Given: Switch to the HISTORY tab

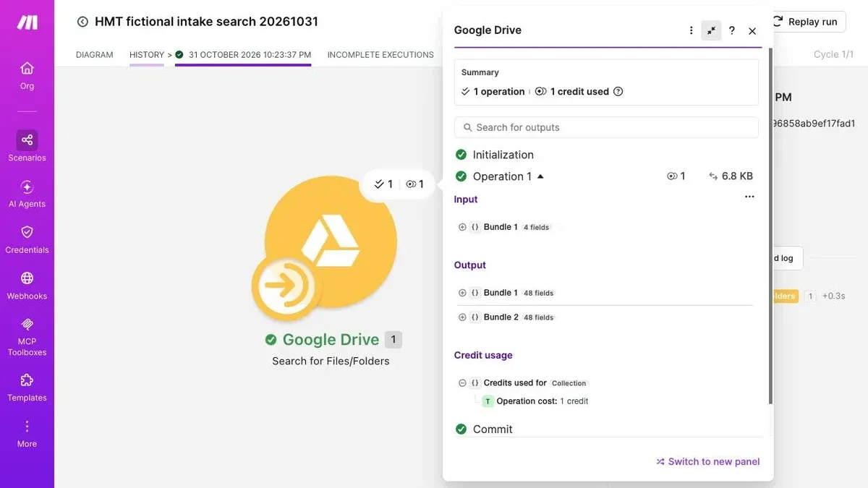Looking at the screenshot, I should tap(147, 55).
